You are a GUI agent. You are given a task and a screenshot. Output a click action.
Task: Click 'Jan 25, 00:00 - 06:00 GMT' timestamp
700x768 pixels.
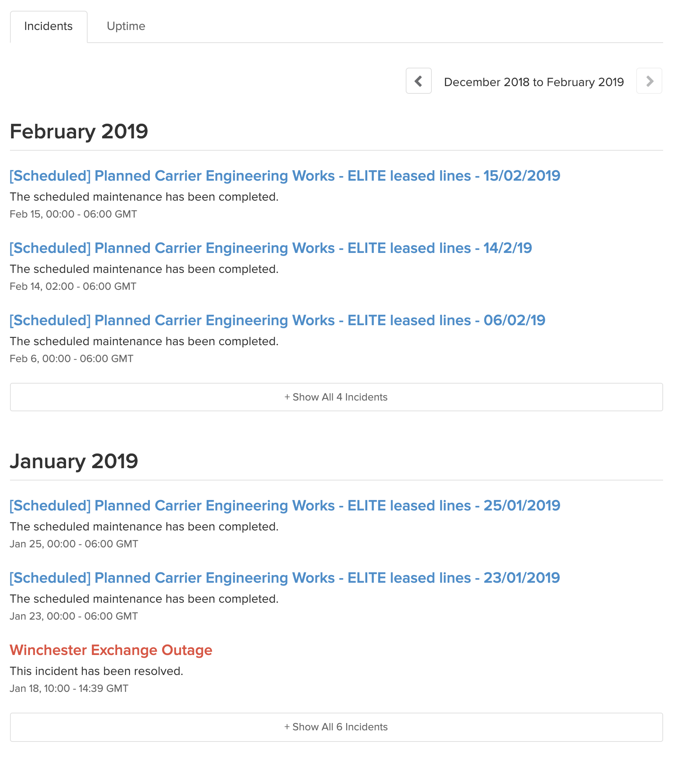[x=74, y=544]
